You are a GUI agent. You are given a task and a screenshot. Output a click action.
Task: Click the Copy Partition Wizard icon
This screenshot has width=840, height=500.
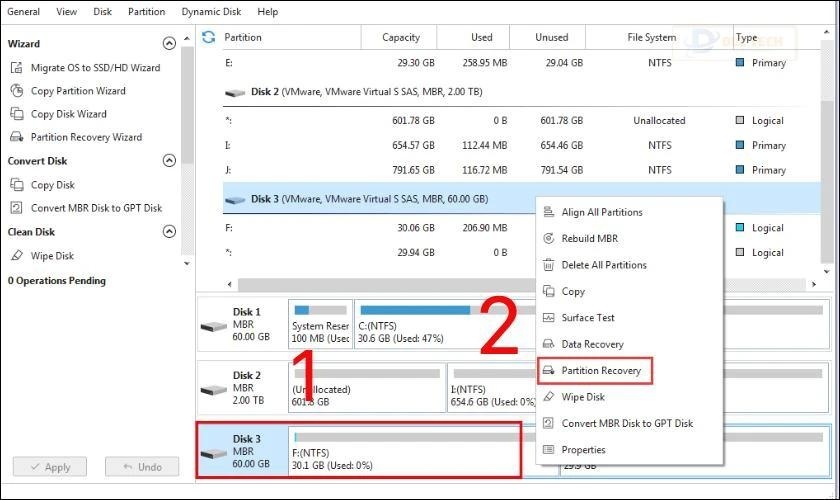[17, 91]
